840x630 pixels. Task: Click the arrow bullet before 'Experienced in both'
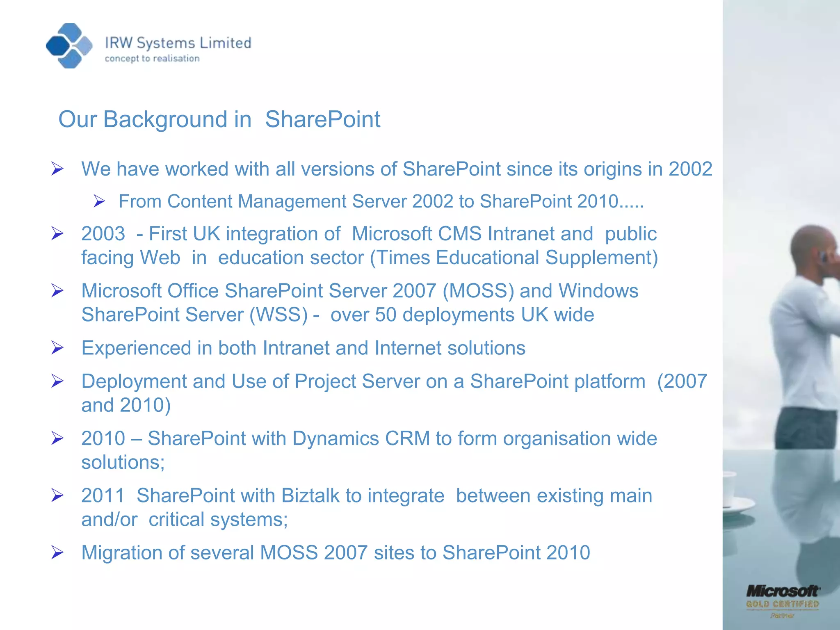click(x=57, y=348)
